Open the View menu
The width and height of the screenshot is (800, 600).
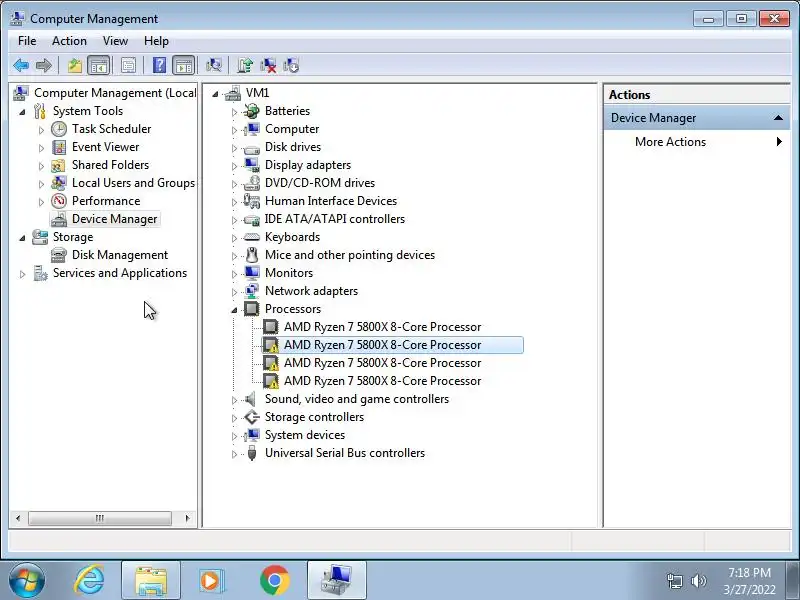(x=115, y=41)
